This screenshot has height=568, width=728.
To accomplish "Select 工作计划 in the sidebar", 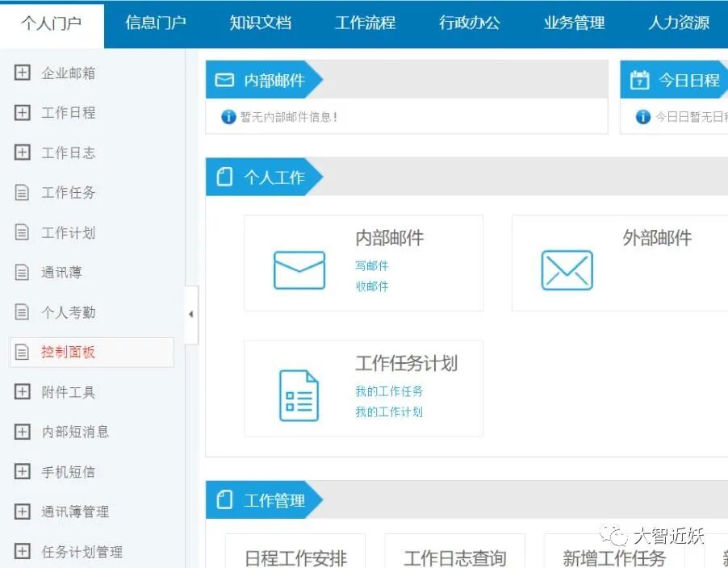I will tap(69, 232).
